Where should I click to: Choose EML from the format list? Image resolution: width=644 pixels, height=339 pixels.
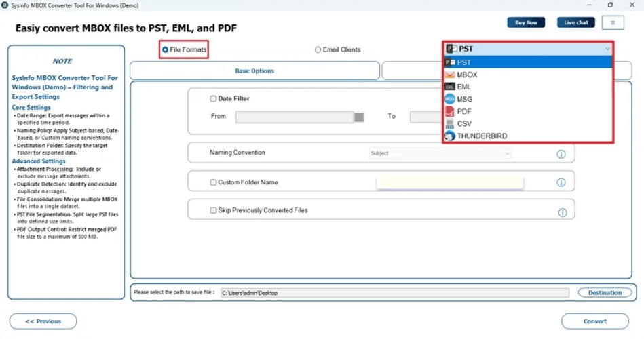pos(528,87)
